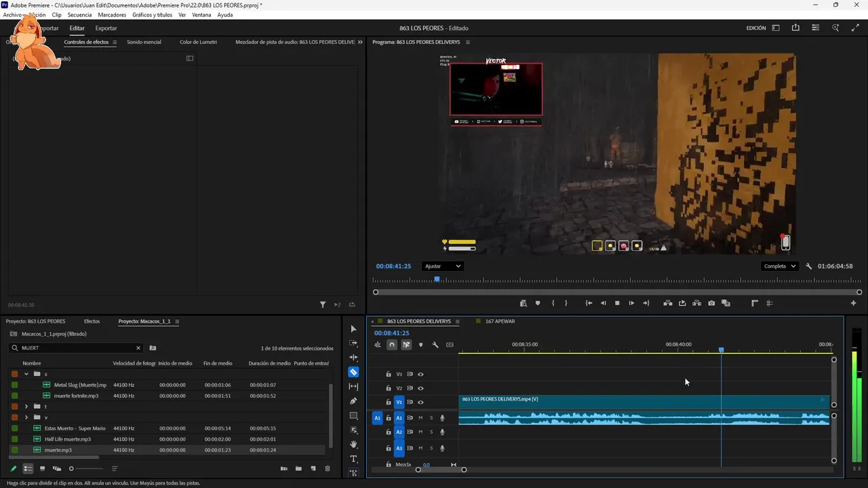Open the Editar workspace
The width and height of the screenshot is (868, 488).
(x=77, y=28)
